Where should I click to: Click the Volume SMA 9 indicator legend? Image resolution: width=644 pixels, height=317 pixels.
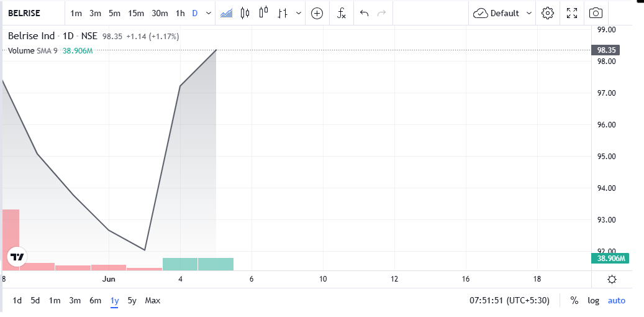[x=33, y=50]
